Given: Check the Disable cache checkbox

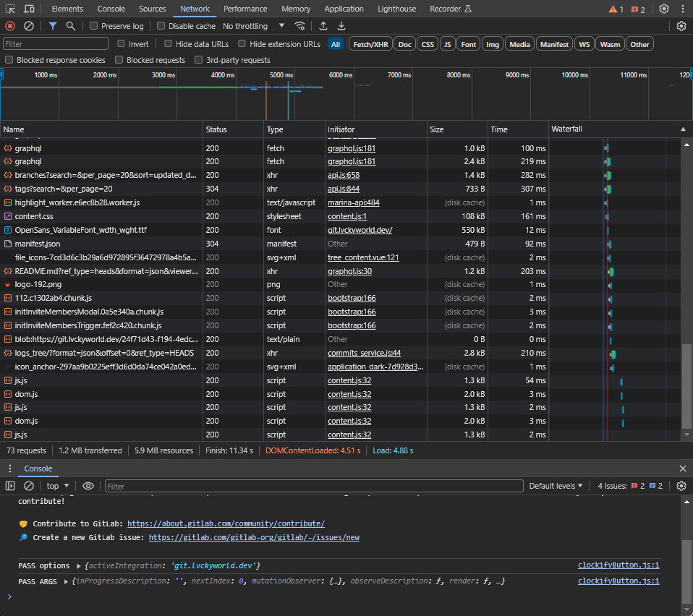Looking at the screenshot, I should point(161,26).
